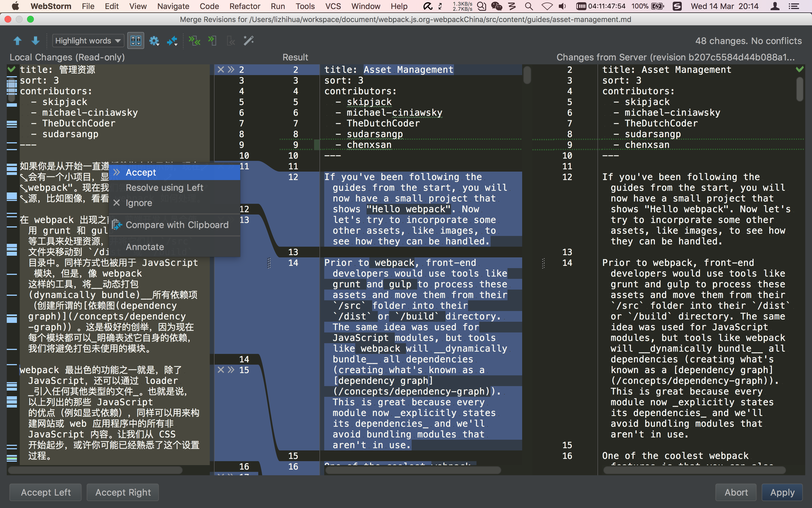
Task: Click 'Changes from Server' header label
Action: (676, 57)
